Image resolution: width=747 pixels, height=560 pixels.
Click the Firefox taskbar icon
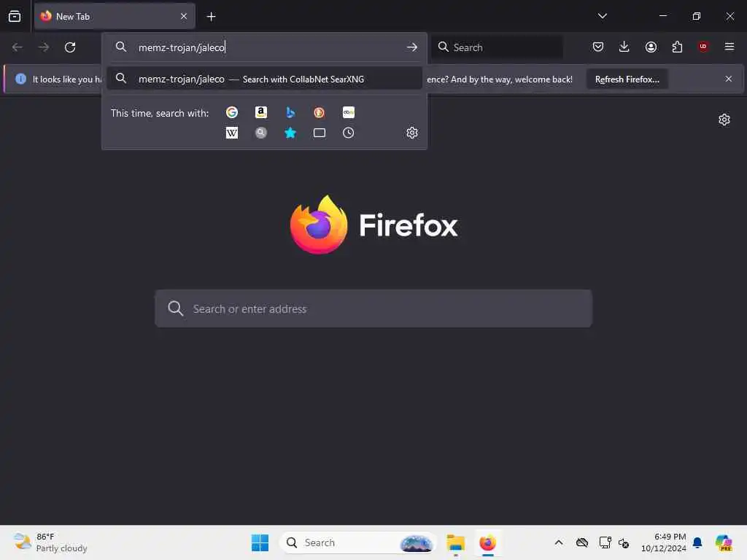[x=487, y=542]
